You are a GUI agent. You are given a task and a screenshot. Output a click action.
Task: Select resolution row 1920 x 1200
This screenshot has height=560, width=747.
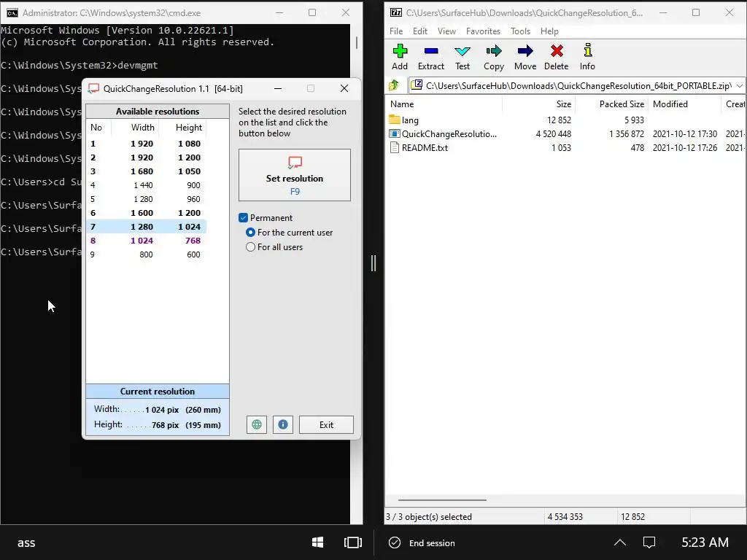(x=146, y=157)
